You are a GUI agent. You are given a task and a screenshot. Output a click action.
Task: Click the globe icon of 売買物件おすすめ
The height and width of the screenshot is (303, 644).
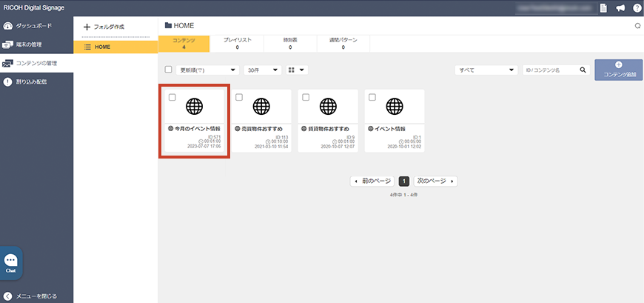pos(261,107)
